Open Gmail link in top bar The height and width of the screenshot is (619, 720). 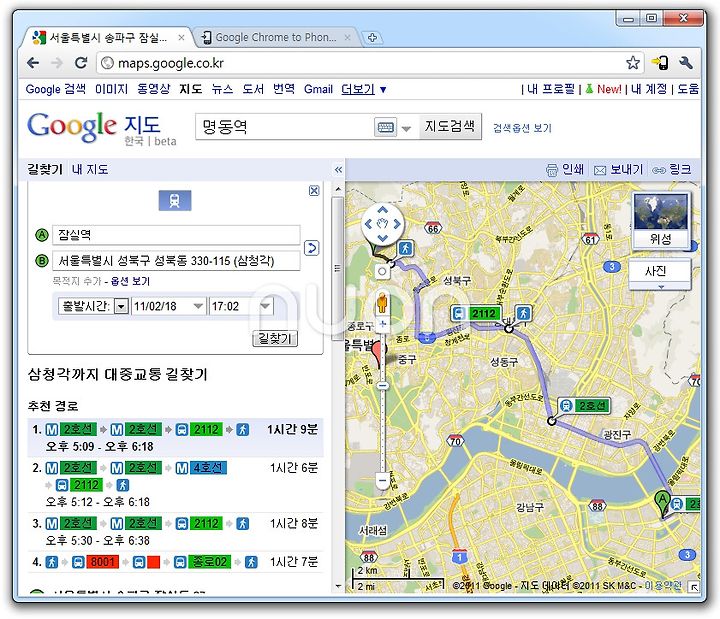coord(318,89)
